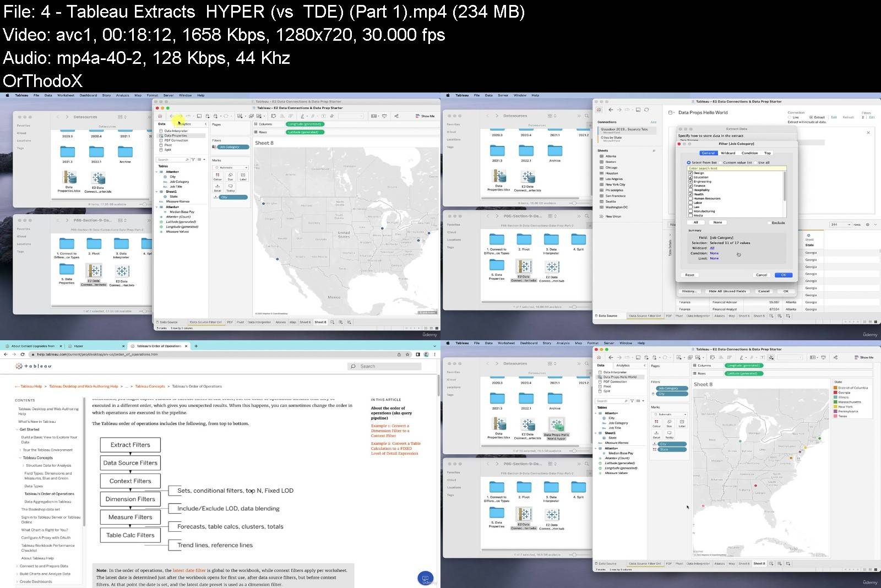
Task: Click the Reset button
Action: (x=690, y=275)
